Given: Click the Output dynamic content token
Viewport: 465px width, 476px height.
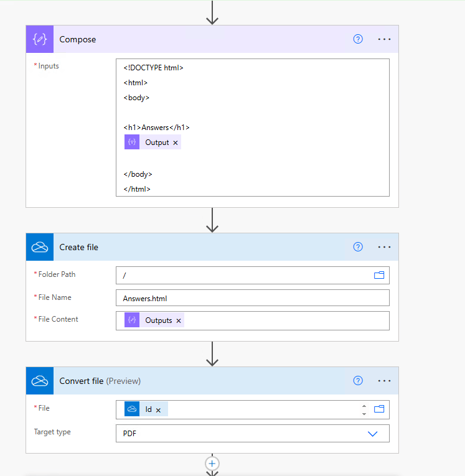Looking at the screenshot, I should pos(153,142).
